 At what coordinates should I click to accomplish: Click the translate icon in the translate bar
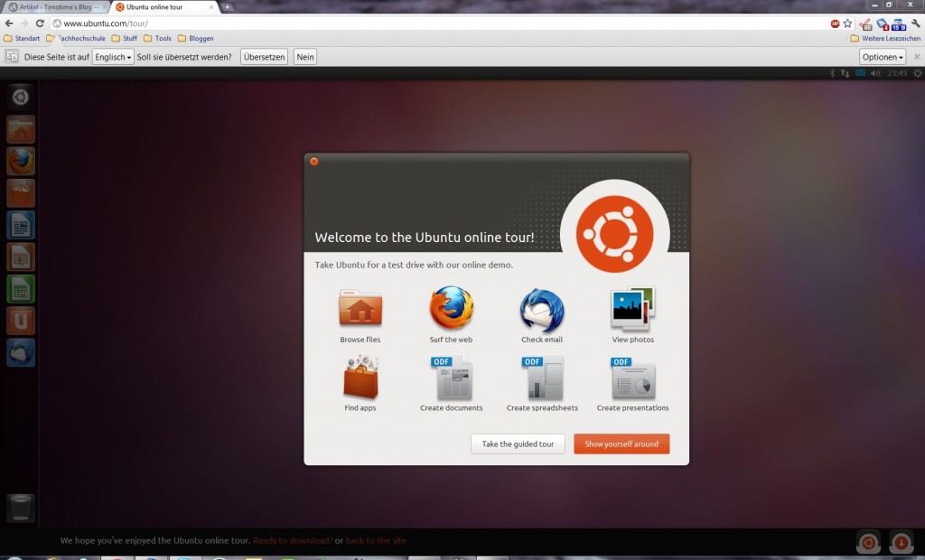pyautogui.click(x=12, y=57)
